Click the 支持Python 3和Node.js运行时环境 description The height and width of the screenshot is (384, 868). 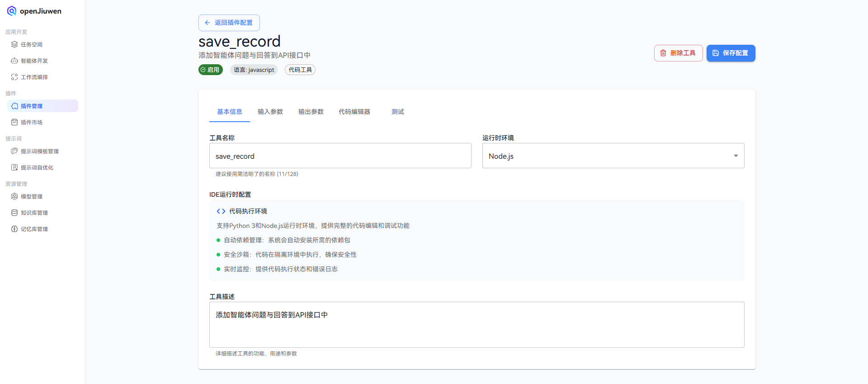point(313,226)
